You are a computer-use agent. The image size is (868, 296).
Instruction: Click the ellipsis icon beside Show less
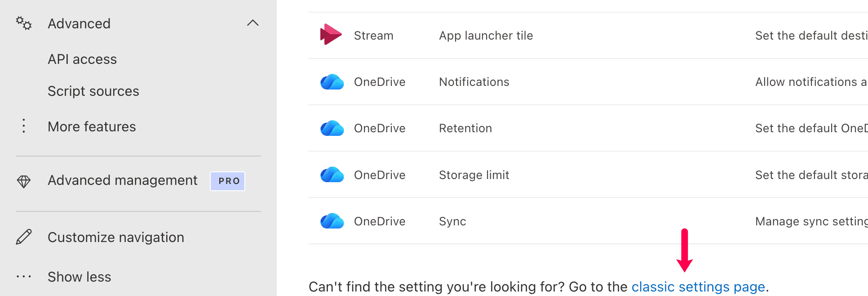pyautogui.click(x=23, y=277)
